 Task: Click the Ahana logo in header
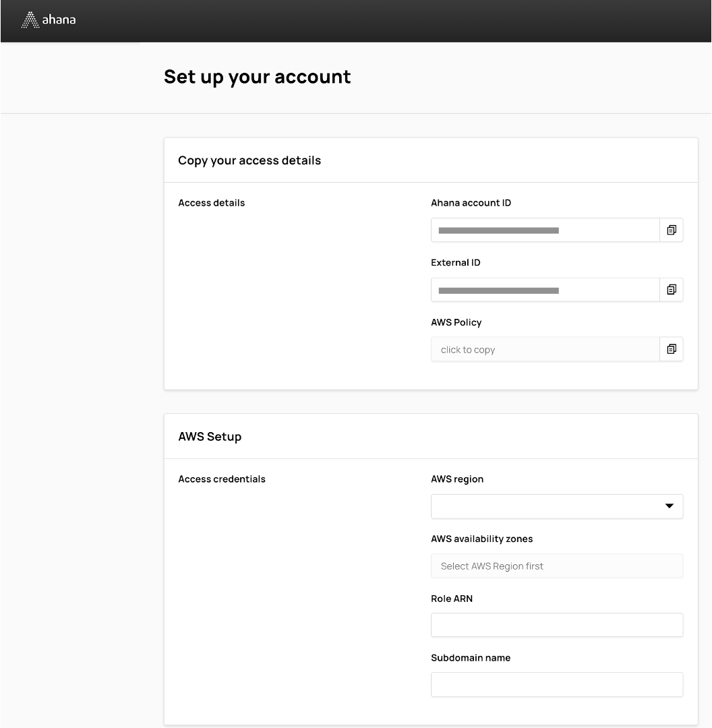pyautogui.click(x=49, y=20)
